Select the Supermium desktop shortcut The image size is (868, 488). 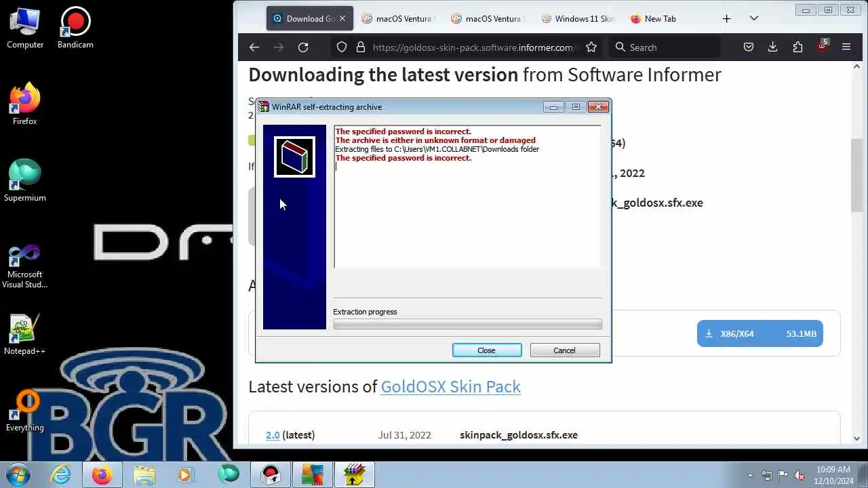(x=25, y=181)
